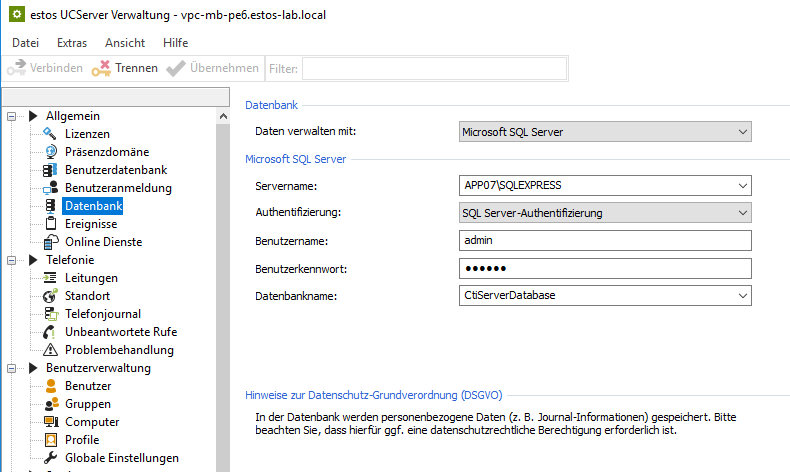Viewport: 790px width, 472px height.
Task: Click the Online Dienste cloud icon
Action: 51,242
